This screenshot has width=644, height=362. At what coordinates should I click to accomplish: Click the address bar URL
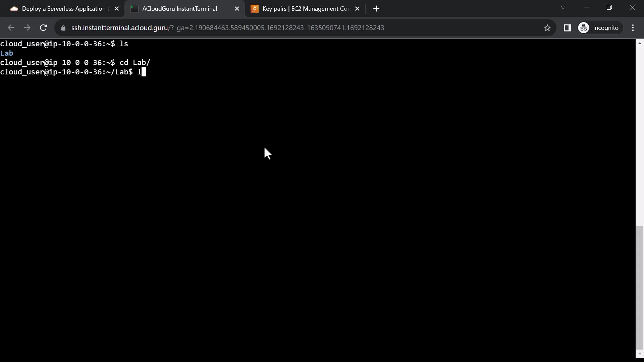(227, 28)
